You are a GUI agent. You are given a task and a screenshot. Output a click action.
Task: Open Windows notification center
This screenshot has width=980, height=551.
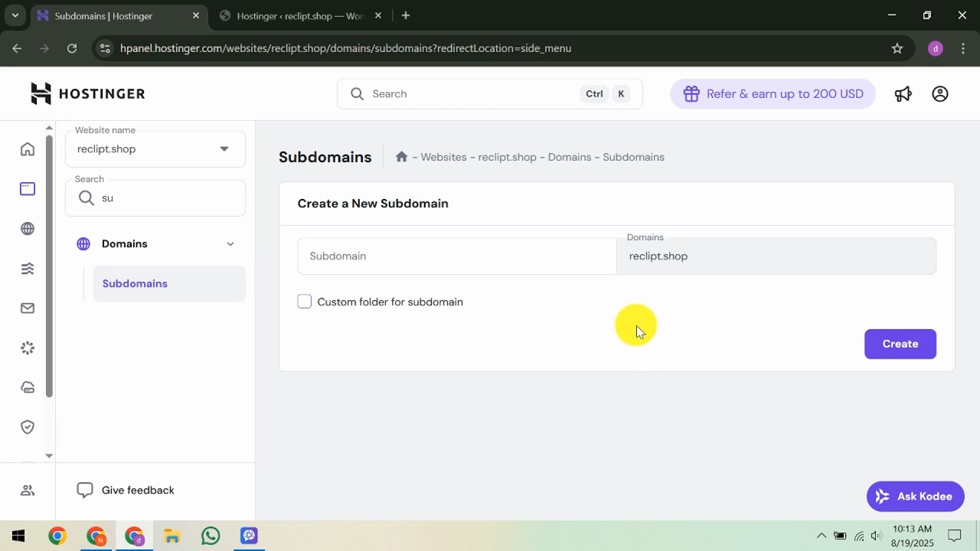click(x=955, y=536)
